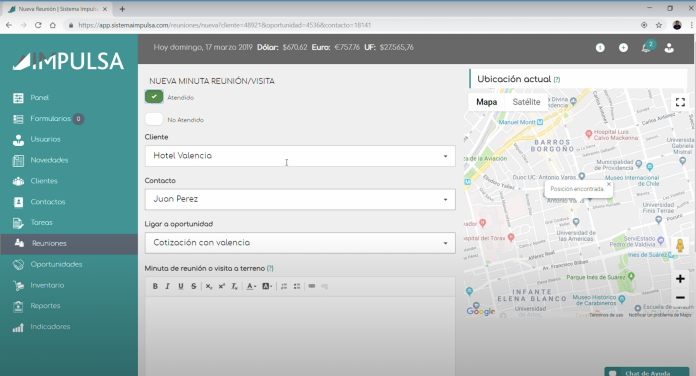Go to Usuarios section
The image size is (696, 376).
click(69, 139)
